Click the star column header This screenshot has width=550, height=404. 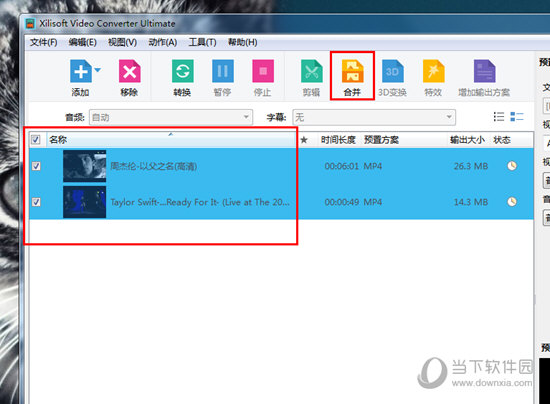coord(304,140)
